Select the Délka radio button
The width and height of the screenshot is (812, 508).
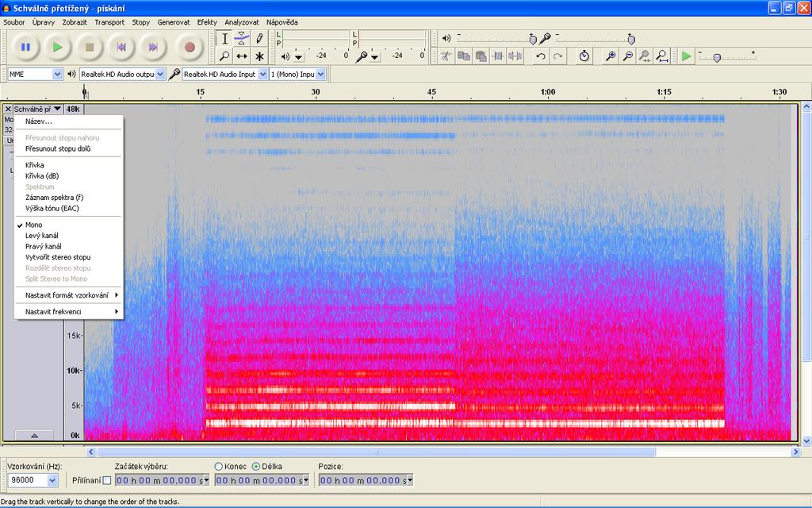click(x=256, y=467)
